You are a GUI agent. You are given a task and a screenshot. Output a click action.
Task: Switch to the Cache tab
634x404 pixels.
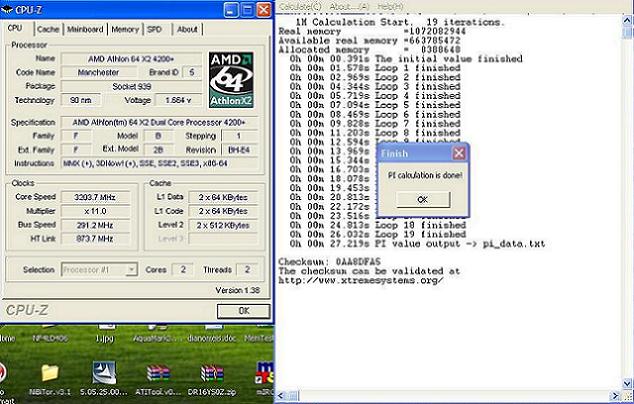(48, 29)
